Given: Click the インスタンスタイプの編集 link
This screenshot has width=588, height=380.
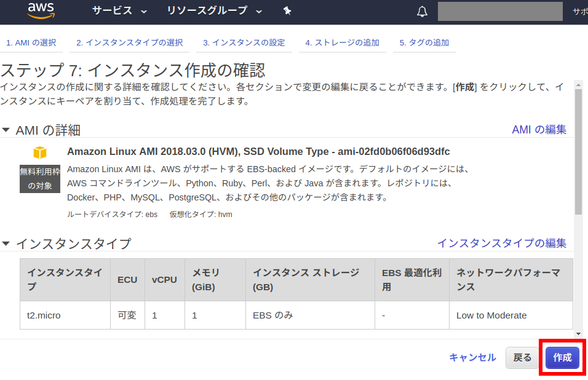Looking at the screenshot, I should click(502, 243).
